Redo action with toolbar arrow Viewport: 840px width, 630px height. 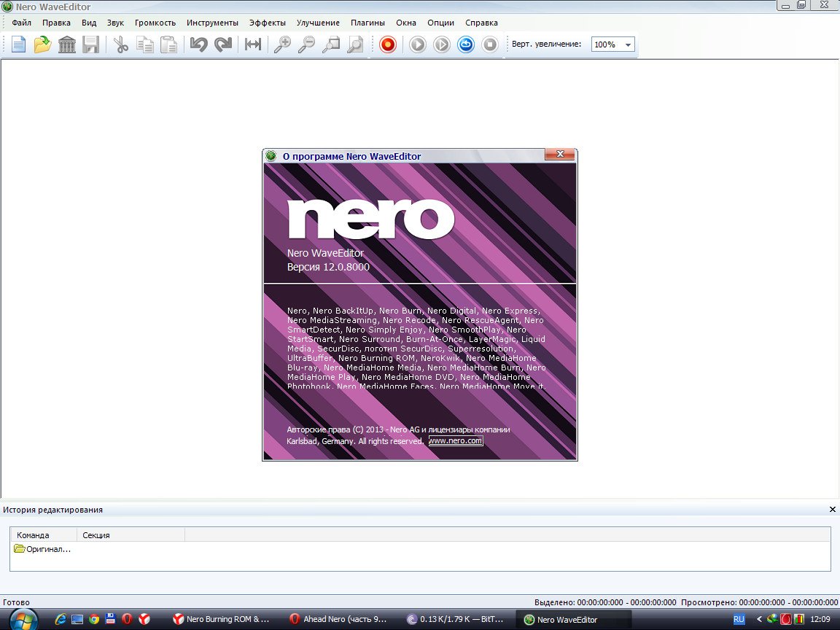[x=223, y=44]
